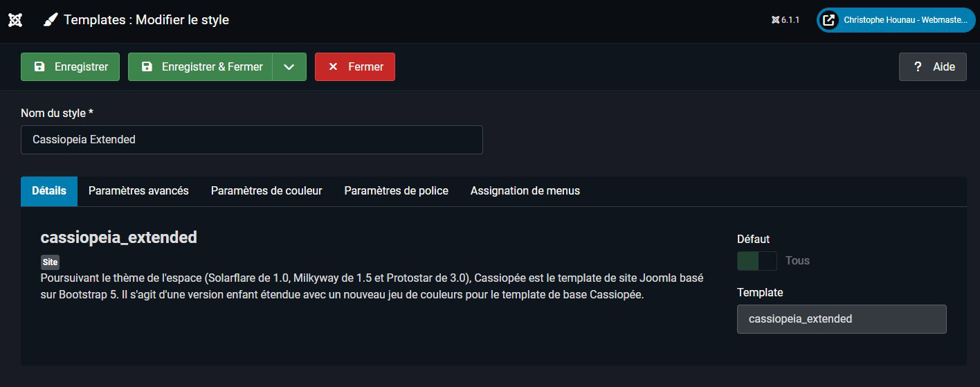Screen dimensions: 980x387
Task: Expand the save options dropdown arrow
Action: click(289, 67)
